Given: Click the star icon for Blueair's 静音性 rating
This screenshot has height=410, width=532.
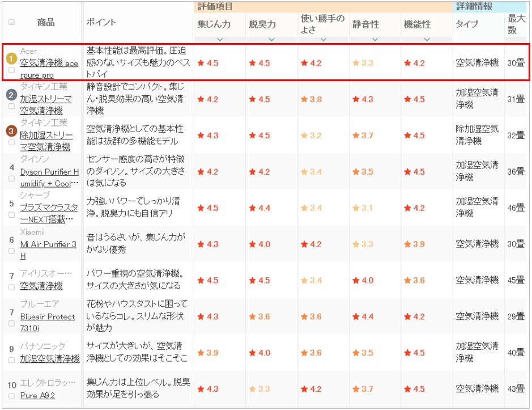Looking at the screenshot, I should 356,317.
